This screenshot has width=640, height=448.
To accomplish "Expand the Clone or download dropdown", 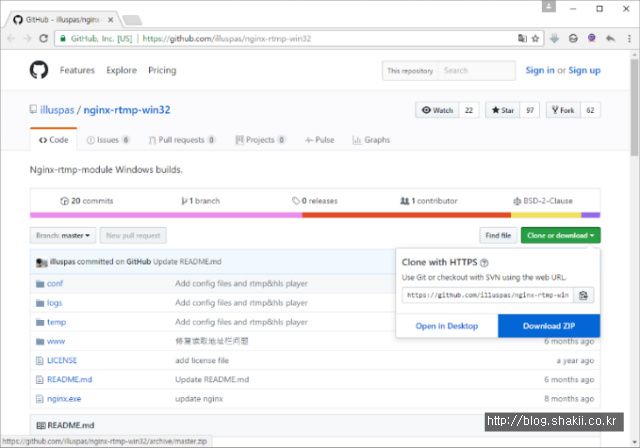I will point(560,235).
